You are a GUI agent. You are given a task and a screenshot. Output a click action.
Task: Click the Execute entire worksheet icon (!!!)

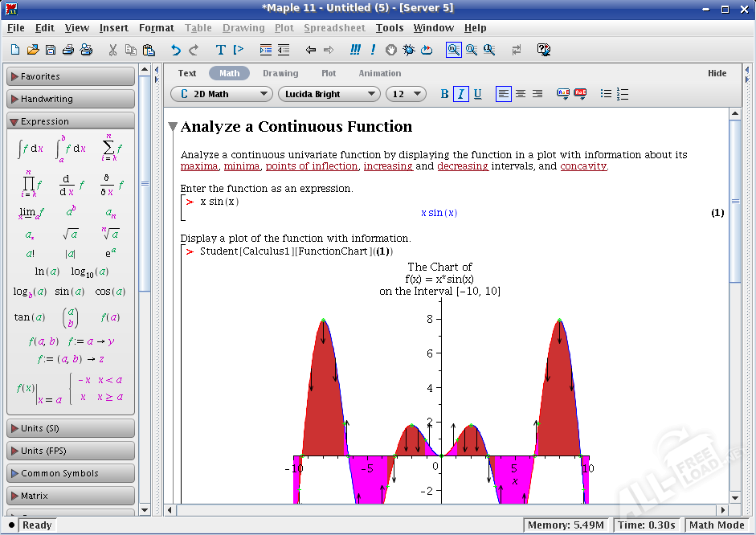tap(355, 50)
